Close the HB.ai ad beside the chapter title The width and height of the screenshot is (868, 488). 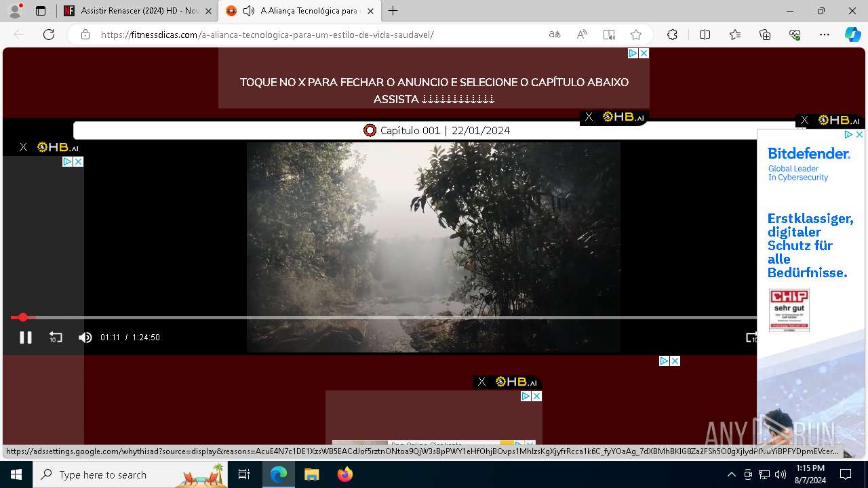coord(589,117)
